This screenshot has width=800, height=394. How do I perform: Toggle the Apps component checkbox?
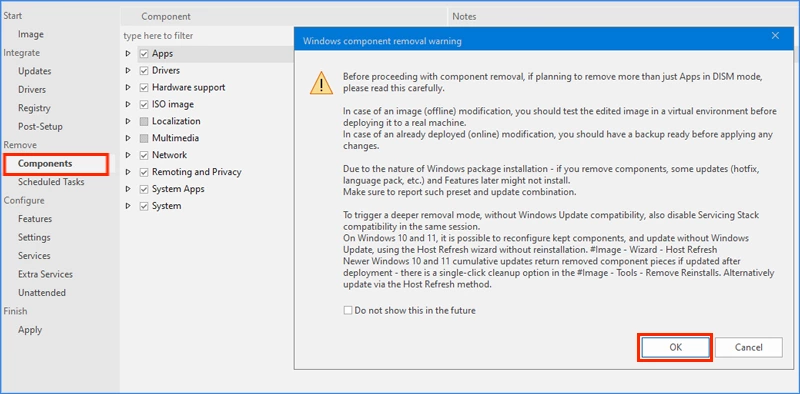point(144,54)
